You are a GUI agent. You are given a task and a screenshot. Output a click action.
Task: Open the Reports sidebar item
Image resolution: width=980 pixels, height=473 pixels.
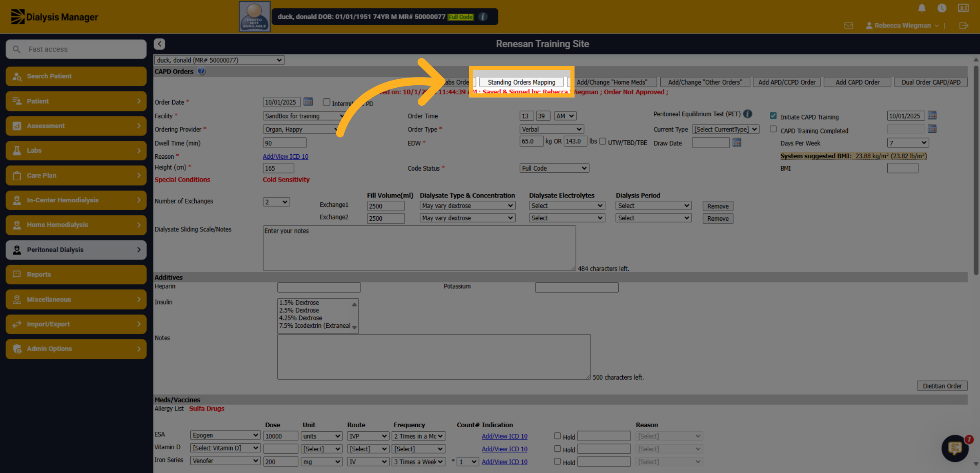tap(76, 275)
